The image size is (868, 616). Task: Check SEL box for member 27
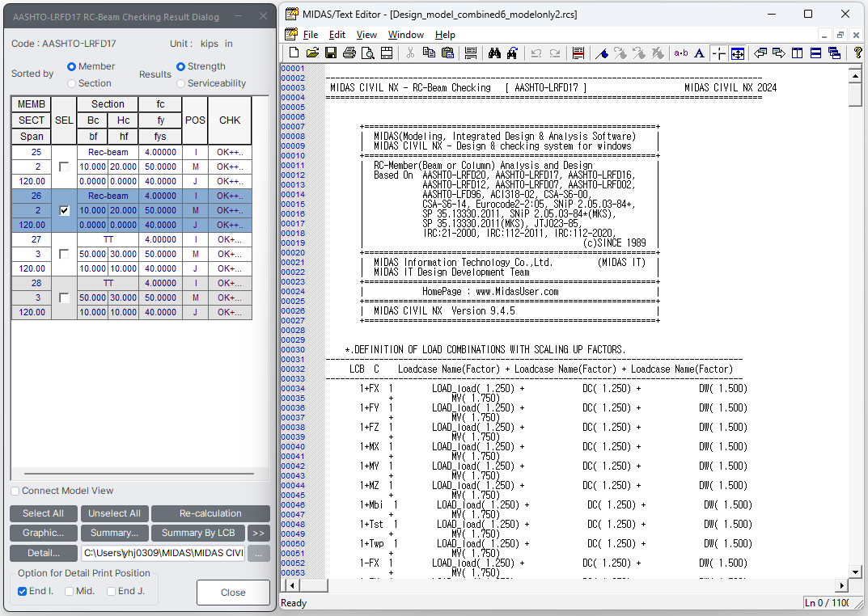tap(64, 254)
